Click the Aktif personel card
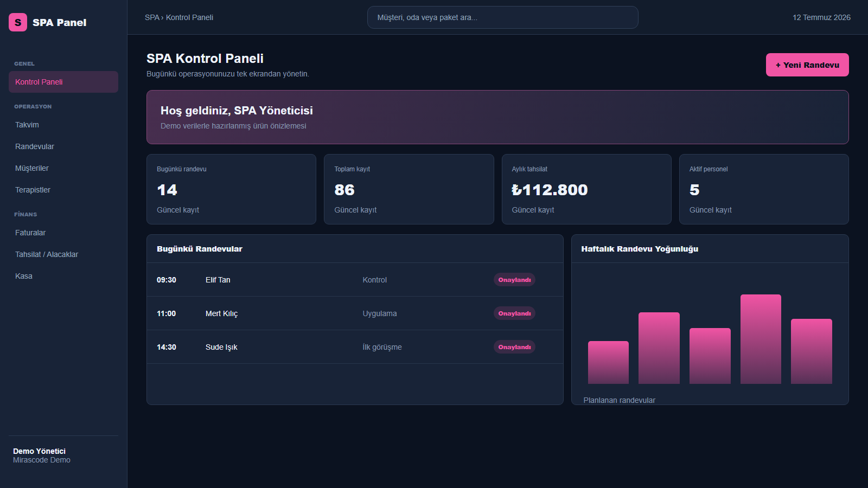The image size is (868, 488). 764,189
